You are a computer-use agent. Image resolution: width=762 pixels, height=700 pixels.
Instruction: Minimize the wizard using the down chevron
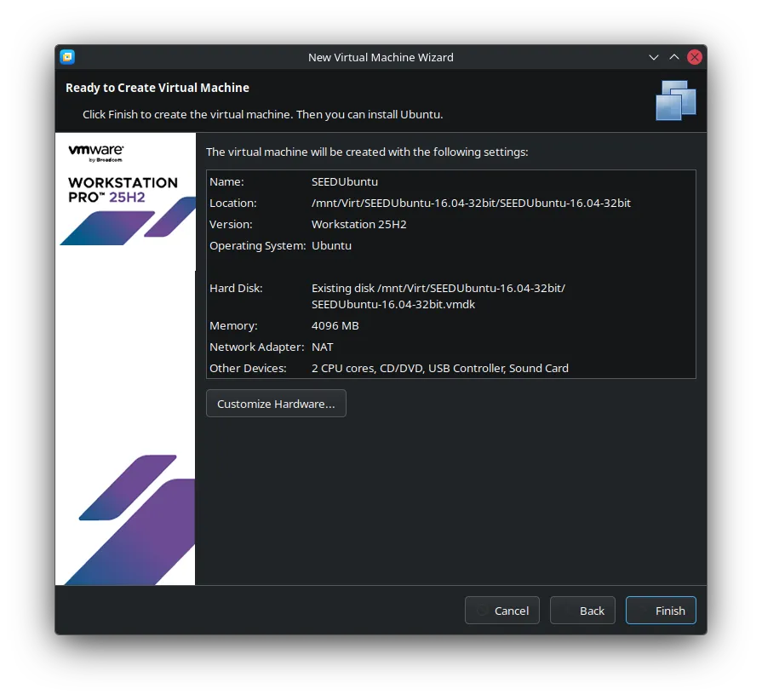[x=654, y=57]
